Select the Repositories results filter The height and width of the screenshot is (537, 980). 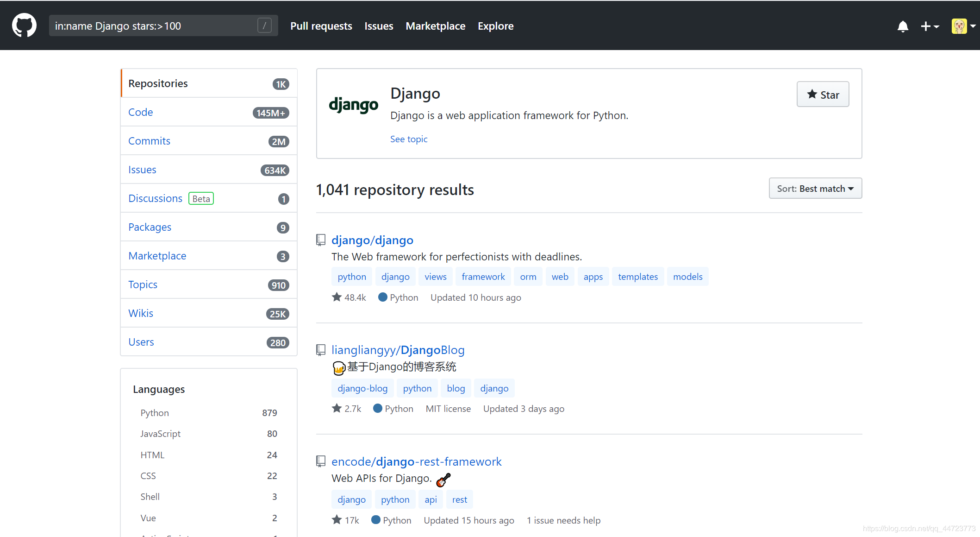coord(209,83)
